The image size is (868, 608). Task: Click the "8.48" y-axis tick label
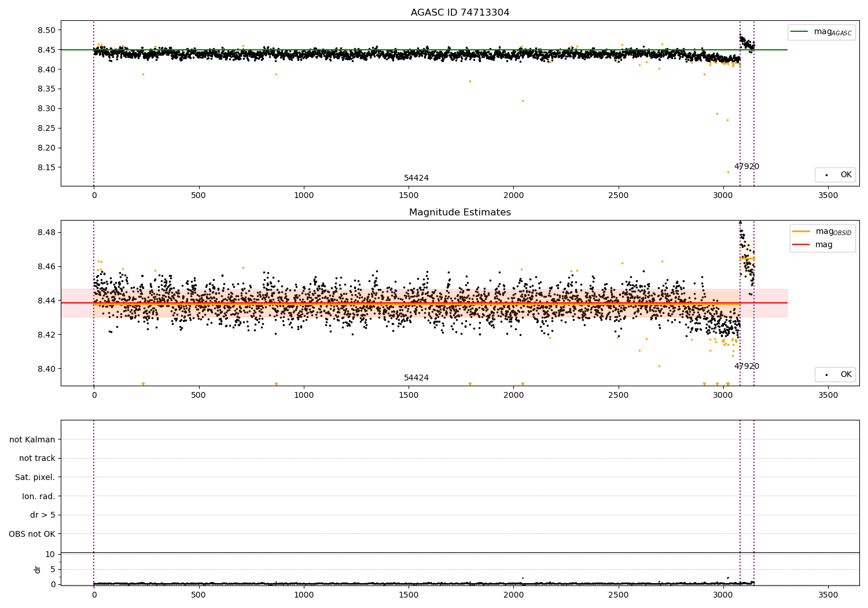pos(46,232)
